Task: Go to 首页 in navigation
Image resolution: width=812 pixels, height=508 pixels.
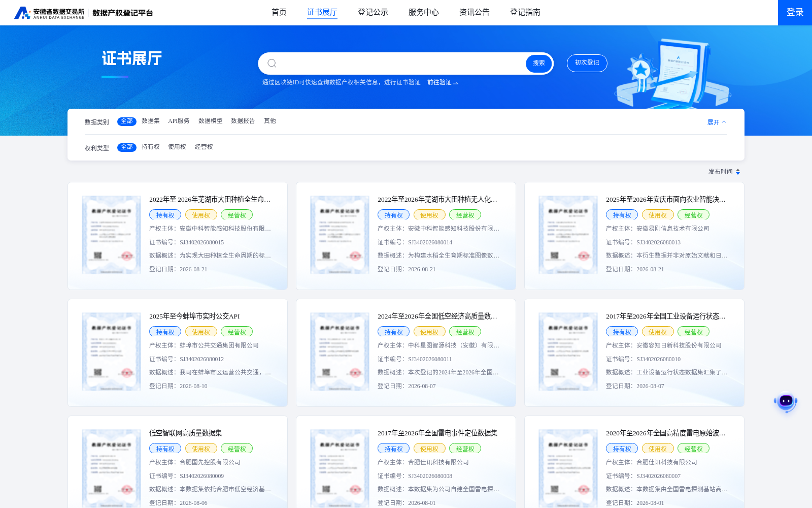Action: coord(279,12)
